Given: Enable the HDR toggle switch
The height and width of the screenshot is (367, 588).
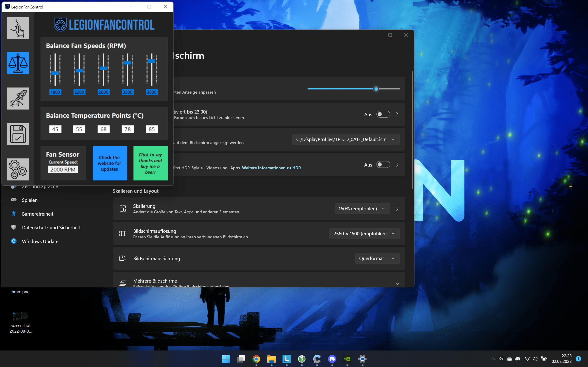Looking at the screenshot, I should [x=383, y=164].
